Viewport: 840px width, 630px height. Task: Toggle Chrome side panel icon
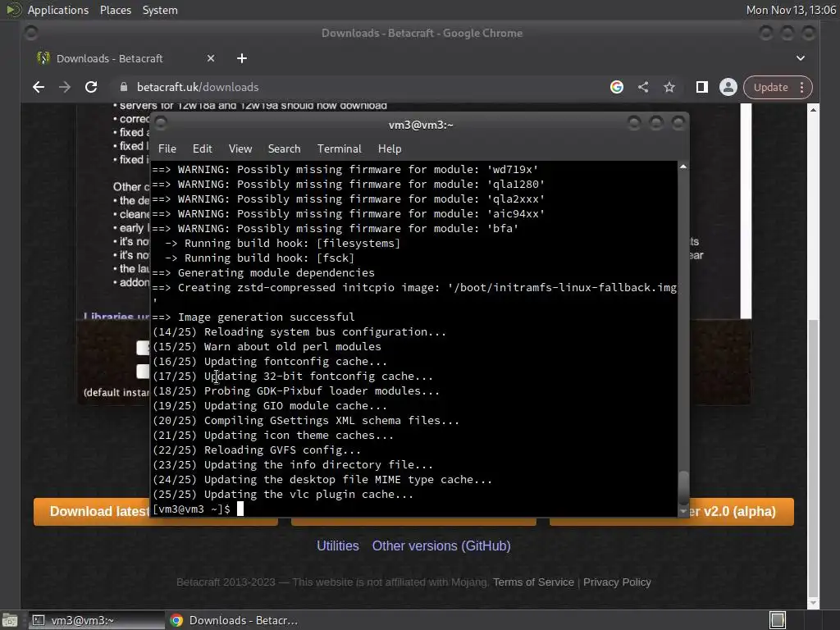tap(702, 87)
